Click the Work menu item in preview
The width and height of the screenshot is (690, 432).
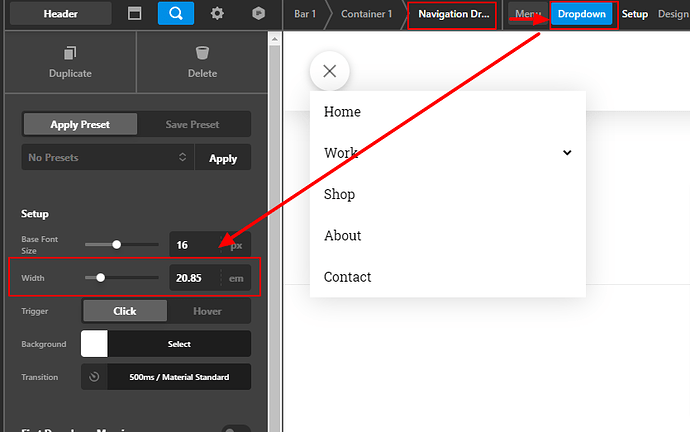pos(341,153)
